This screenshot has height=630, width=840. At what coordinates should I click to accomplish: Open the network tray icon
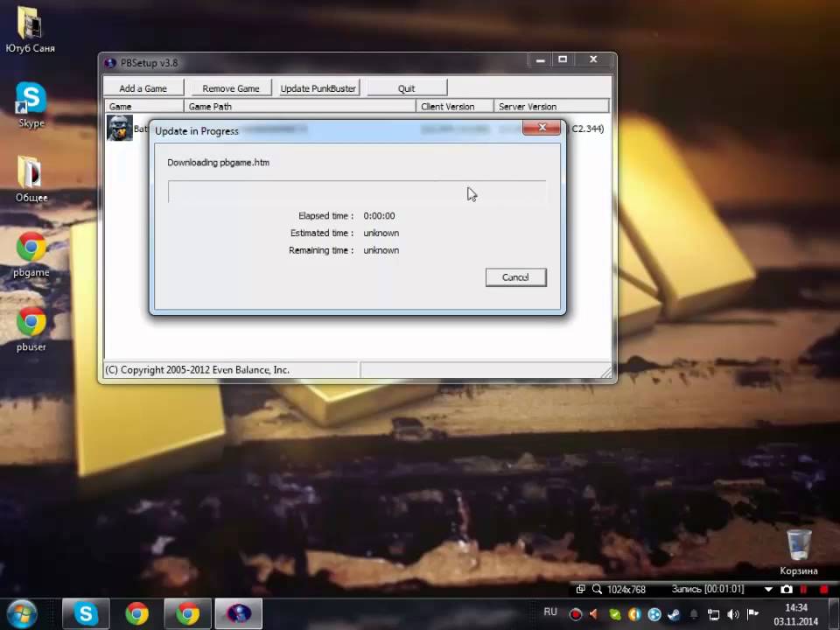(714, 614)
